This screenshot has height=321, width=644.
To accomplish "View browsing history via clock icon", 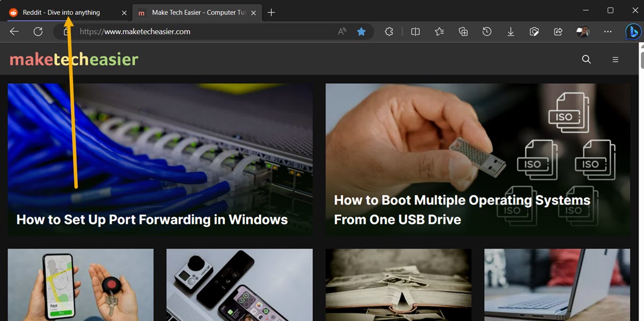I will click(x=487, y=32).
